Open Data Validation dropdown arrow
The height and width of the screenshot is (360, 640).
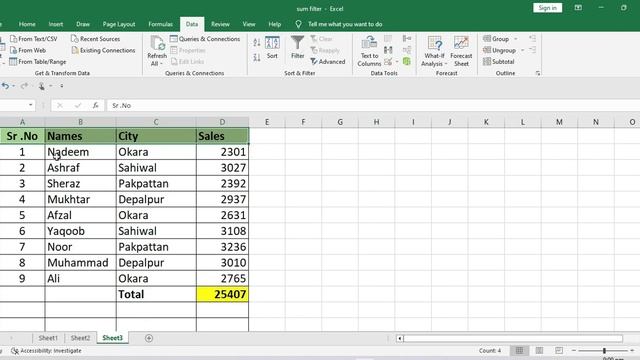(397, 62)
